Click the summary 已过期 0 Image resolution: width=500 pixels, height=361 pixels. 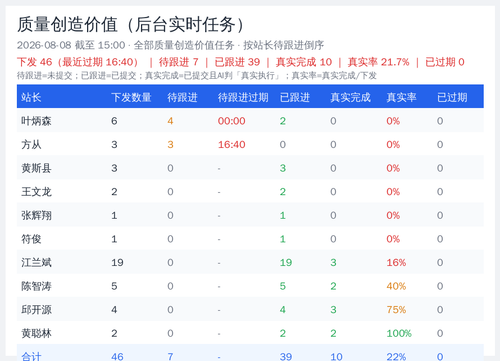(x=445, y=62)
